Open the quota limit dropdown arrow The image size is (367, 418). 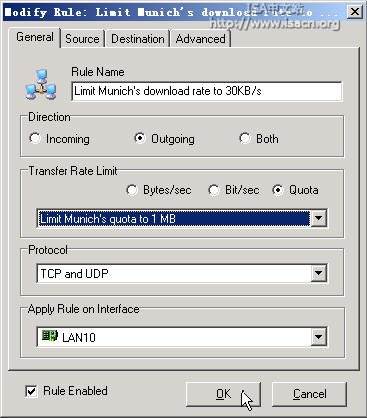coord(318,218)
